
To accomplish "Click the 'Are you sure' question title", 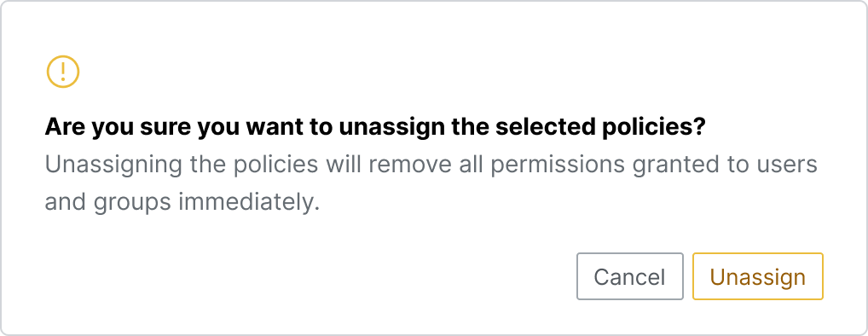I will (375, 127).
